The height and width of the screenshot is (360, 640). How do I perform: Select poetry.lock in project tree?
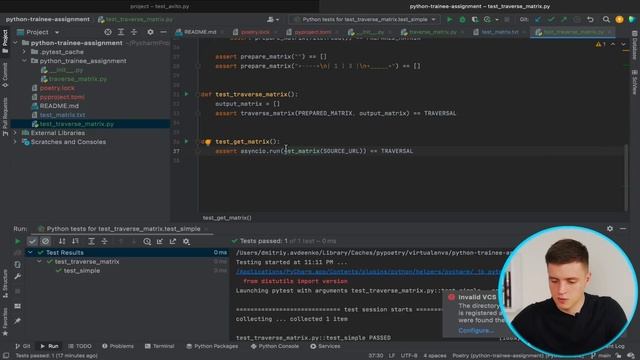57,88
